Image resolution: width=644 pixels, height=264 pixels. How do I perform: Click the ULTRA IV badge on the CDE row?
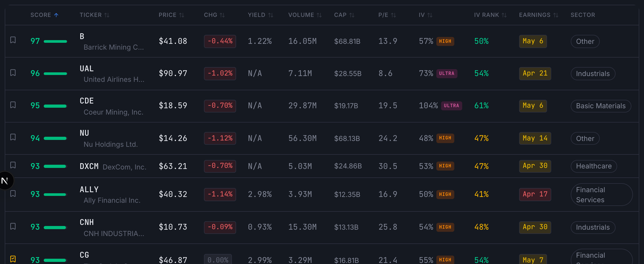[451, 106]
